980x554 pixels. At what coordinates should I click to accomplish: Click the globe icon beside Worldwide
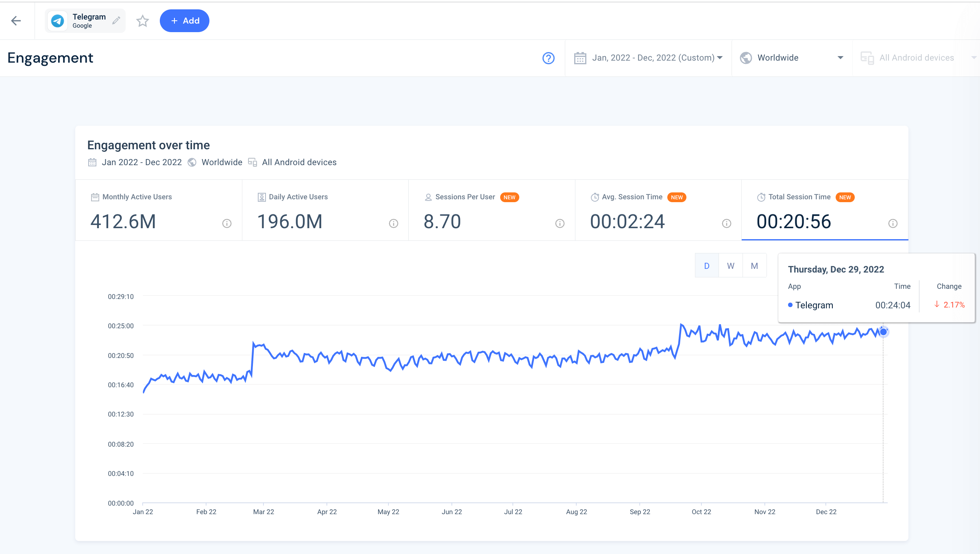[746, 58]
